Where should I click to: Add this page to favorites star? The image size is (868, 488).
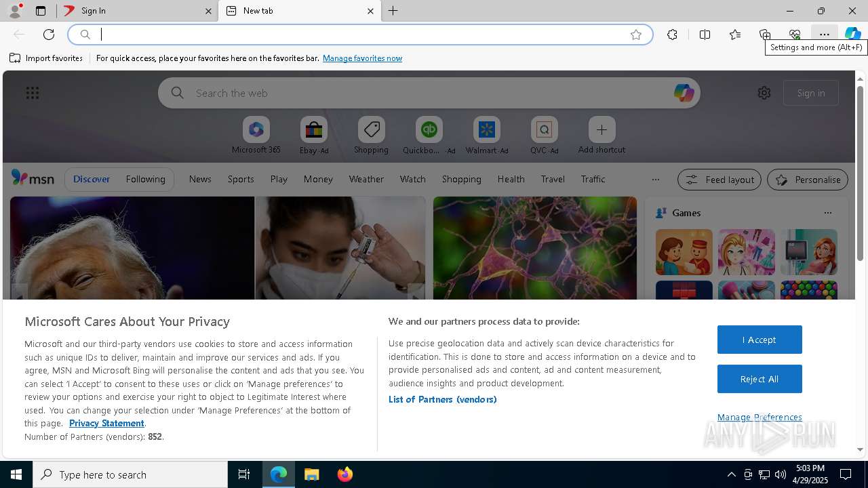tap(636, 35)
